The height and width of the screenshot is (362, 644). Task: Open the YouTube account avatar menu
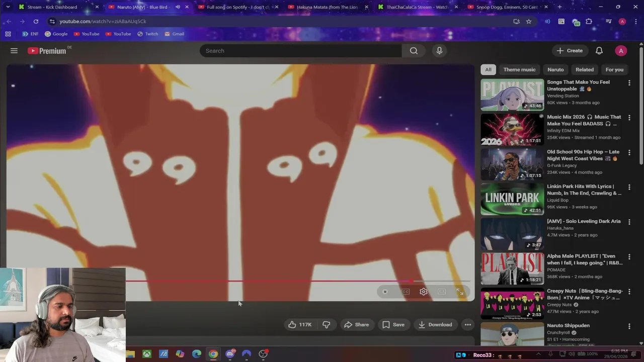pos(621,51)
